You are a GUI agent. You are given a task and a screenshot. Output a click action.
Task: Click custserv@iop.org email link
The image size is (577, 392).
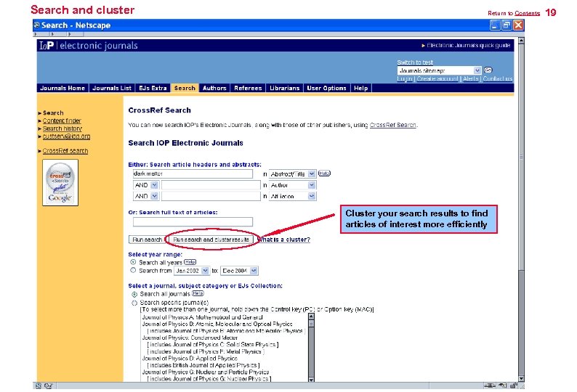(x=66, y=136)
